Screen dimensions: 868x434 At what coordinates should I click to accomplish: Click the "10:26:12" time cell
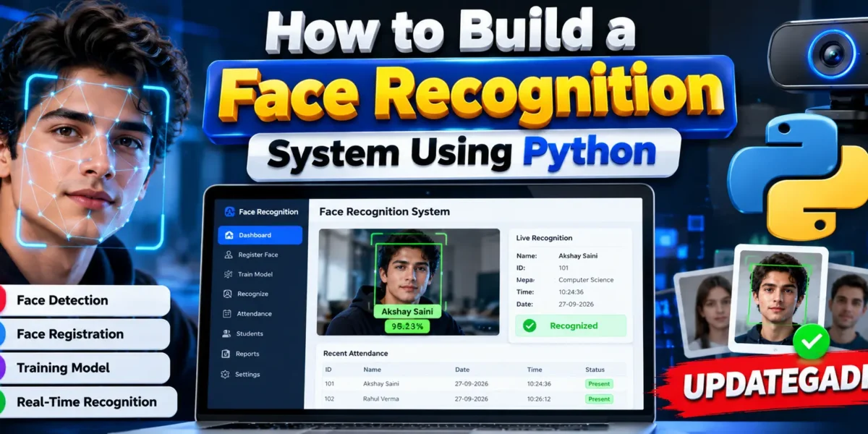tap(539, 399)
